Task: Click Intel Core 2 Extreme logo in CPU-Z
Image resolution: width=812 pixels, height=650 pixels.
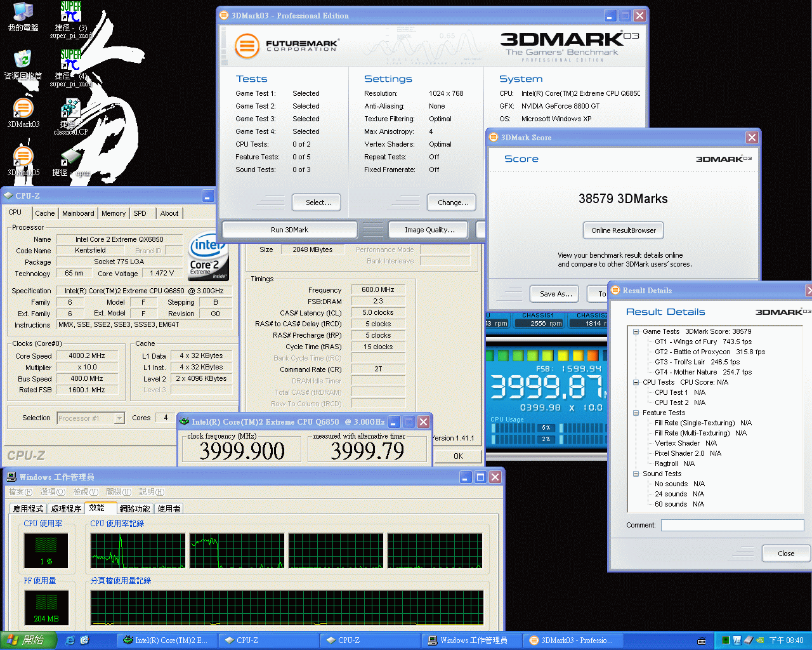Action: [x=207, y=258]
